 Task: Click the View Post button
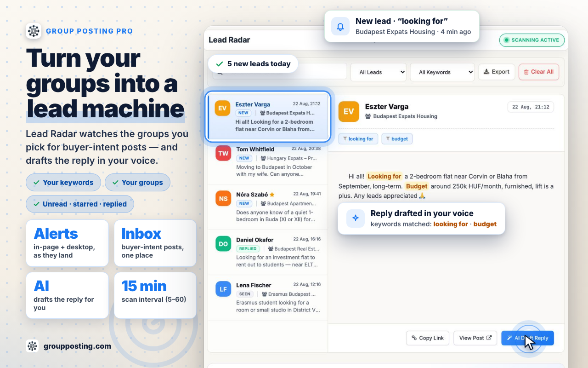click(x=475, y=338)
